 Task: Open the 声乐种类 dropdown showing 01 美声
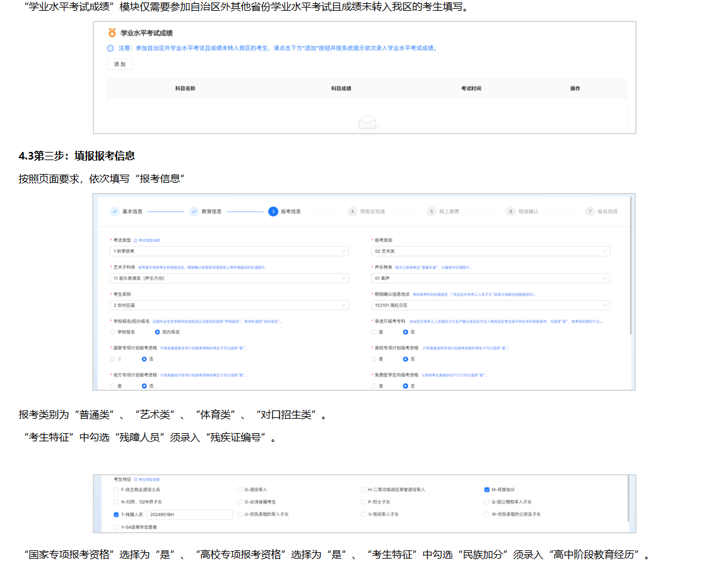coord(491,278)
